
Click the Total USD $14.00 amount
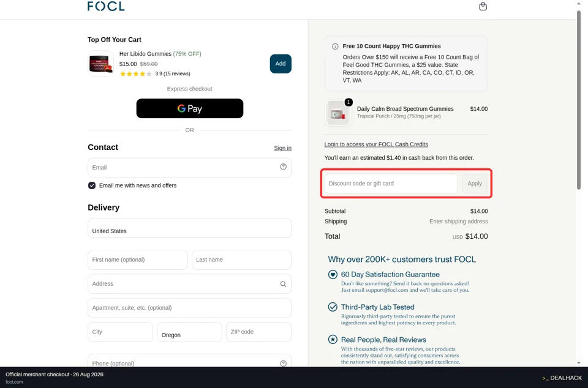470,236
